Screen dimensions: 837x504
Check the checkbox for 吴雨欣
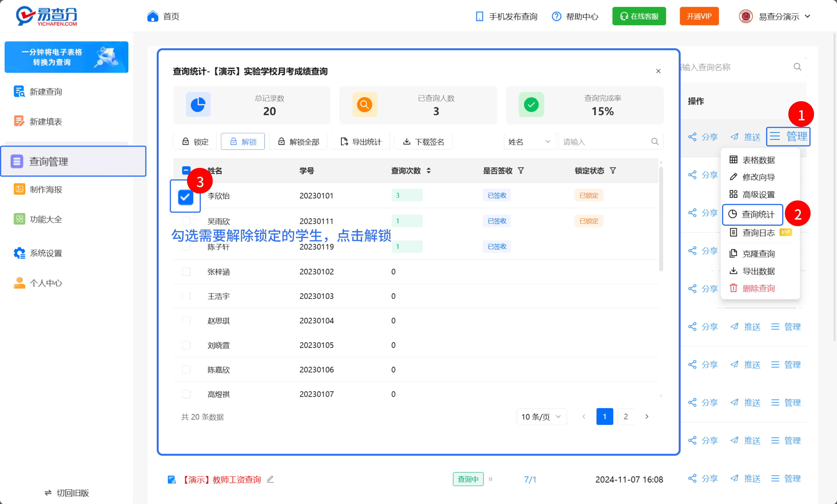(x=186, y=221)
